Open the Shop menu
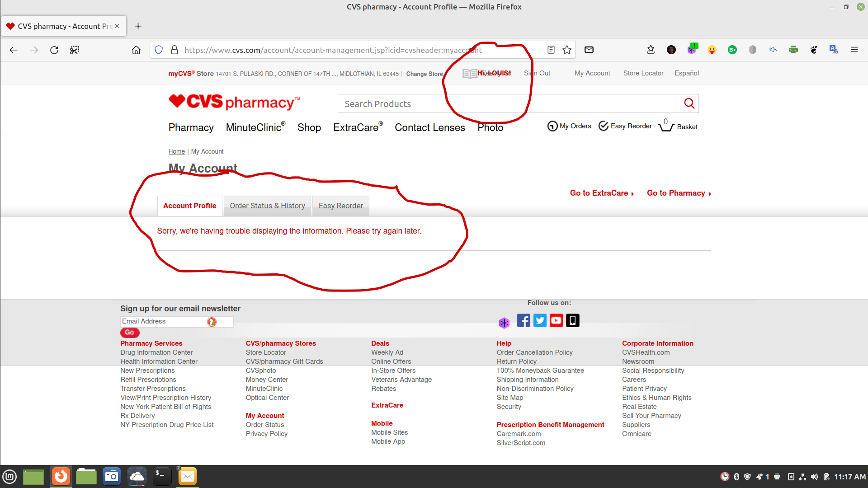Viewport: 868px width, 488px height. pyautogui.click(x=309, y=127)
